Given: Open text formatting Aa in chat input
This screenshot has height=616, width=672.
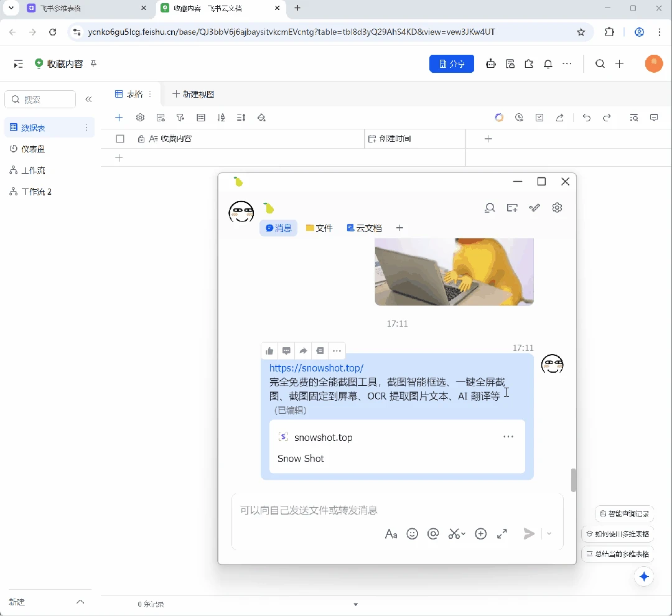Looking at the screenshot, I should 391,534.
